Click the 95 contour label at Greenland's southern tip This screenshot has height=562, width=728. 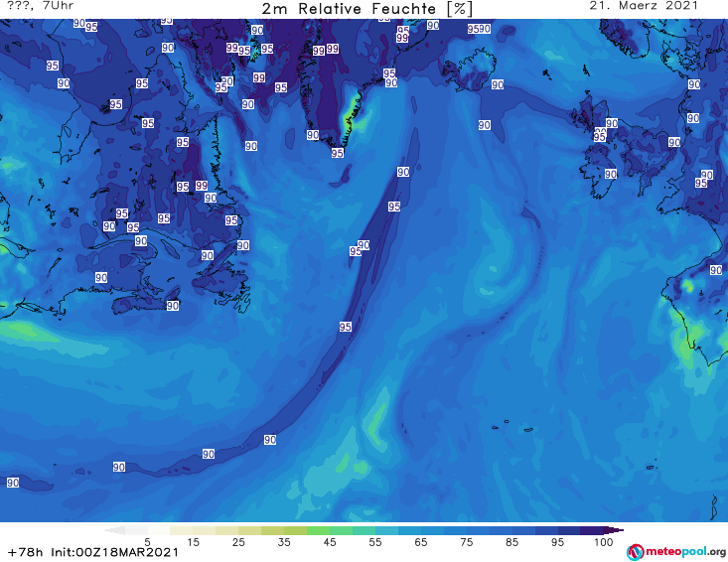338,153
